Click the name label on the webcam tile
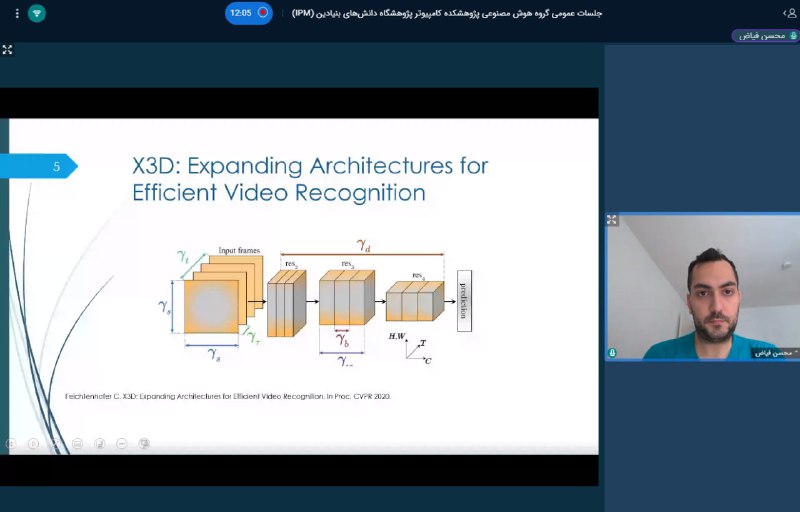 click(775, 352)
